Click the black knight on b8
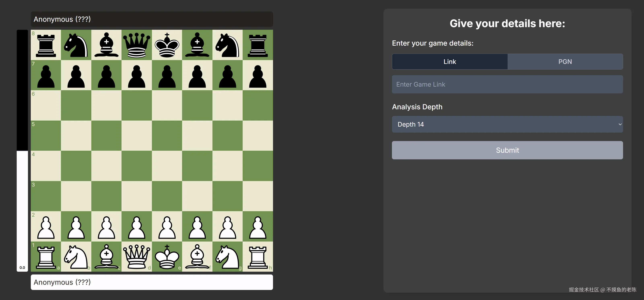The width and height of the screenshot is (644, 300). click(76, 45)
